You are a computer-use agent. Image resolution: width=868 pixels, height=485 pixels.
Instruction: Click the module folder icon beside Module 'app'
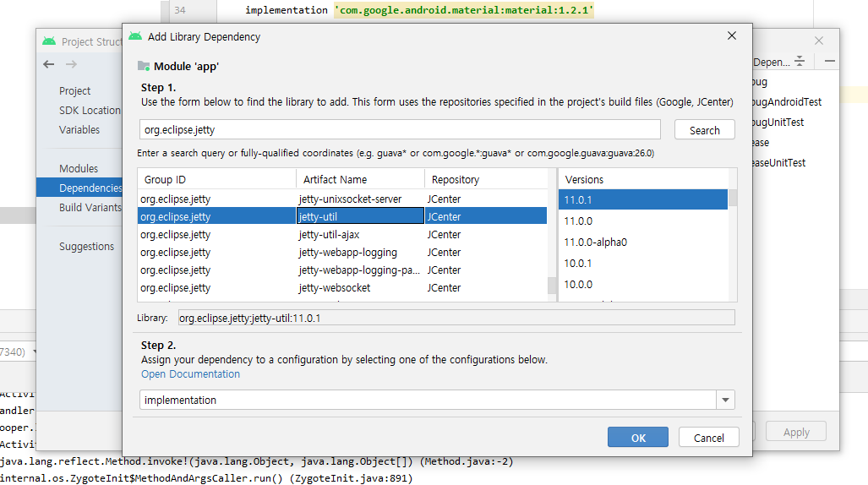144,66
